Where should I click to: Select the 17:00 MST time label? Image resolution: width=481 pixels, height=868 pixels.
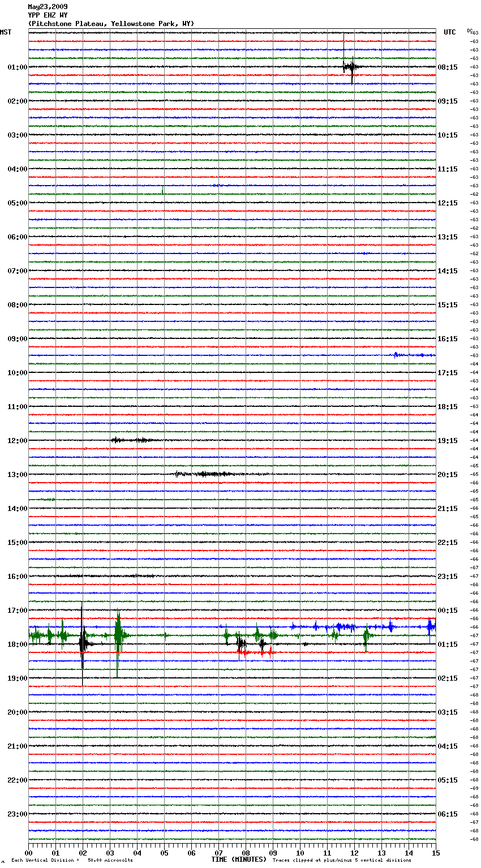click(x=18, y=611)
